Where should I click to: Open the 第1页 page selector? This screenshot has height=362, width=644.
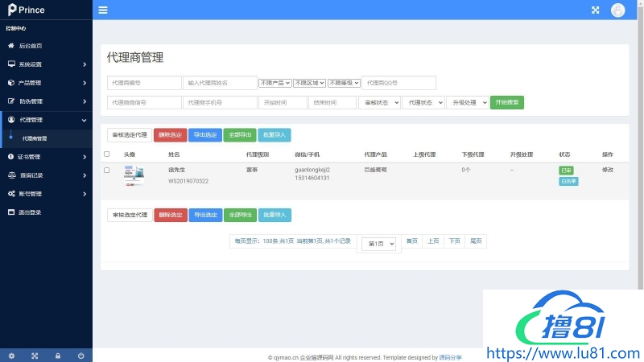(379, 244)
